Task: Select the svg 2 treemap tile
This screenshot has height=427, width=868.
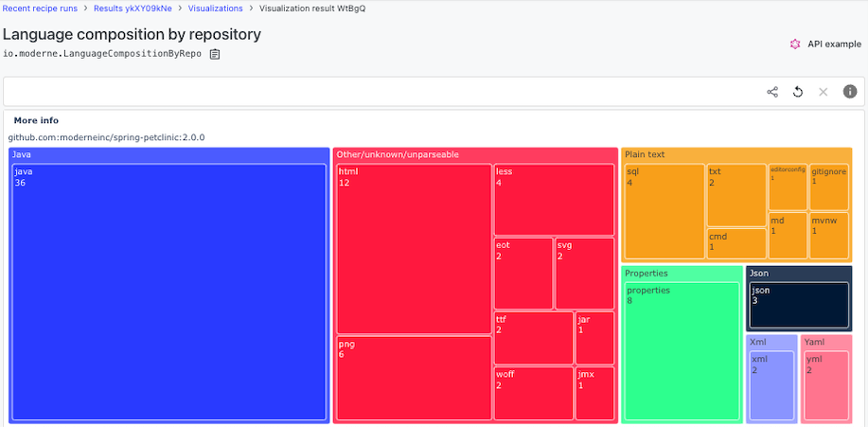Action: [585, 273]
